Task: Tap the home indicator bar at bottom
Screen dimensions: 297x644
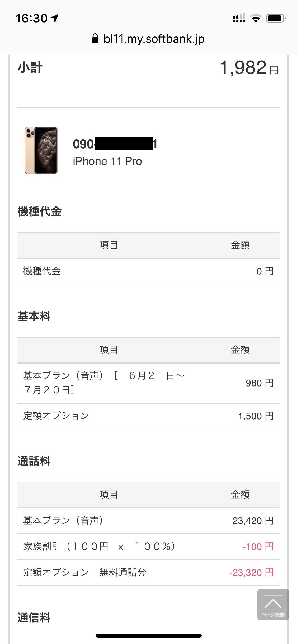Action: point(148,636)
